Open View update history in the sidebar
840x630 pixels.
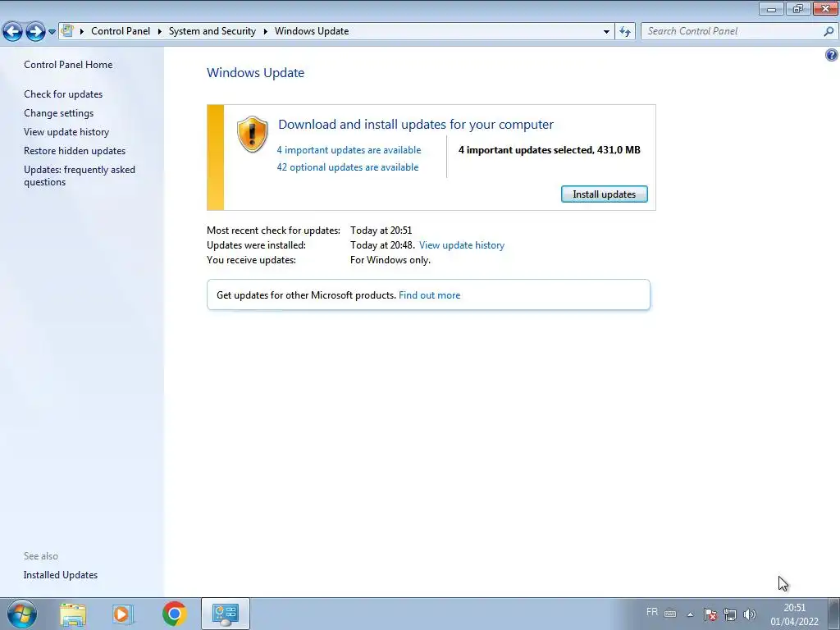pyautogui.click(x=66, y=132)
